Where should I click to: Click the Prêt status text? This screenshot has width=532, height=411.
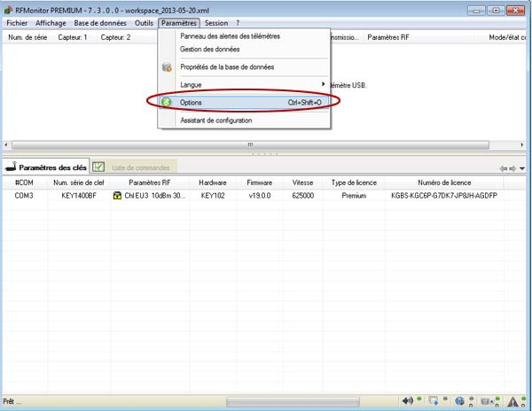(12, 402)
